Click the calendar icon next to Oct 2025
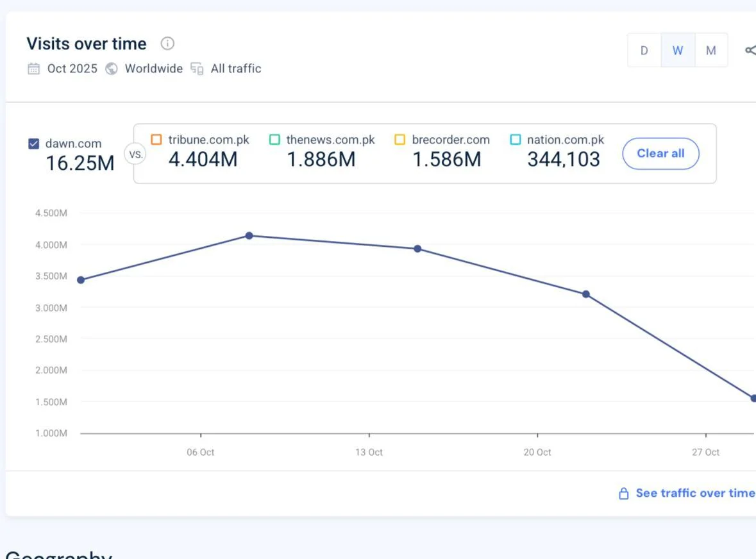Screen dimensions: 756x559 click(34, 69)
